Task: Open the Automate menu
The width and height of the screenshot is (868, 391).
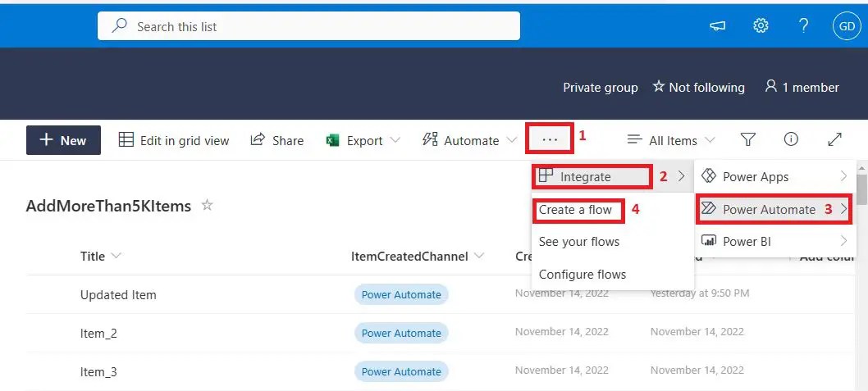Action: click(x=469, y=140)
